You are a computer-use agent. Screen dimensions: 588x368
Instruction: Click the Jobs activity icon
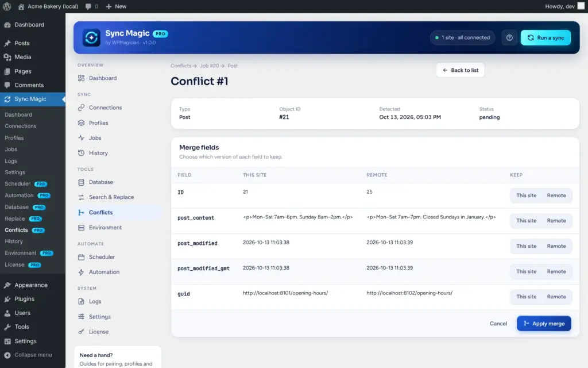[81, 138]
